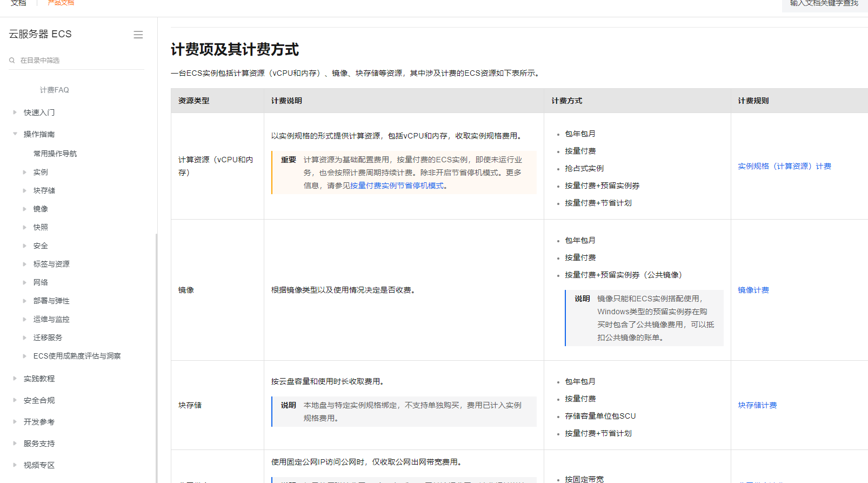Expand the 安全 arrow
Image resolution: width=868 pixels, height=483 pixels.
(x=24, y=246)
